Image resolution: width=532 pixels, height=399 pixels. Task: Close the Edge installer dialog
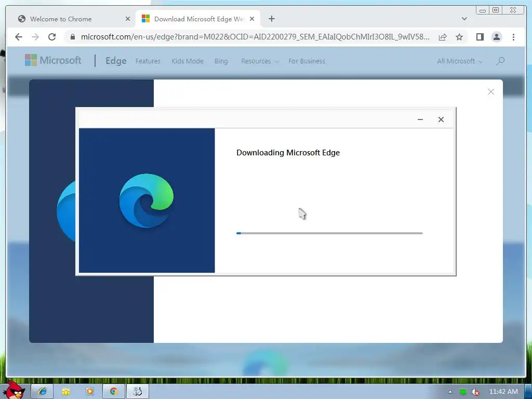441,119
